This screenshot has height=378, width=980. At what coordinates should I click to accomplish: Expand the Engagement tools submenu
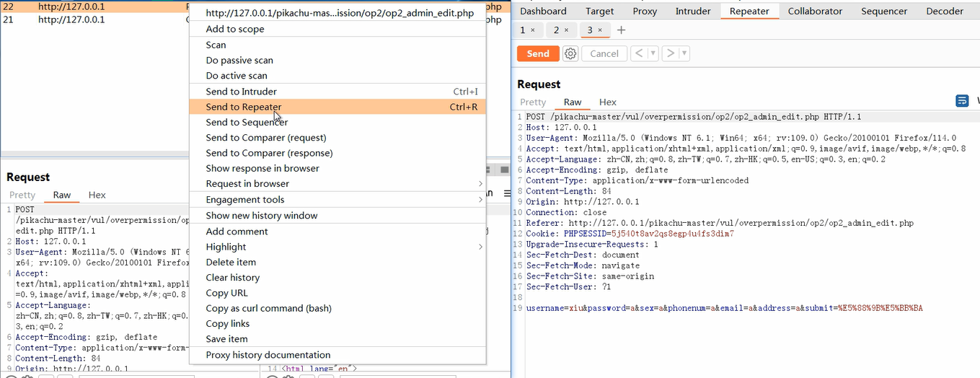[337, 200]
